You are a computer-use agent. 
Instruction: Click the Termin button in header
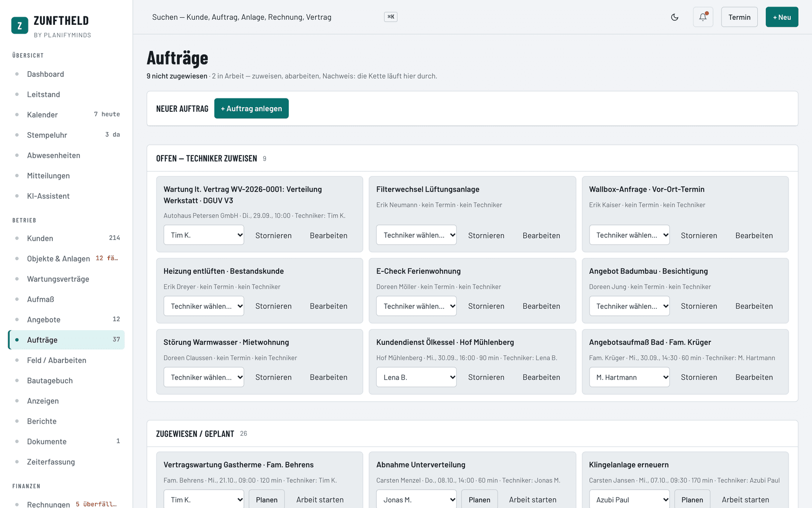pos(739,17)
